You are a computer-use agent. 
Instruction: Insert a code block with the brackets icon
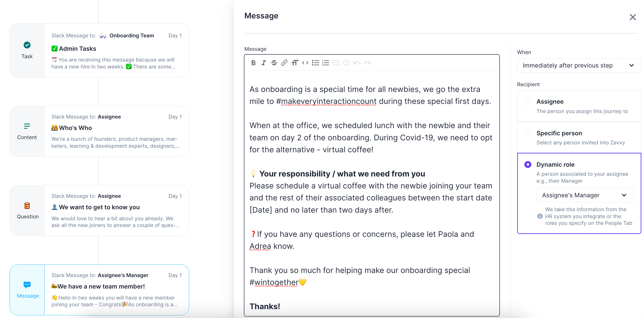click(305, 63)
